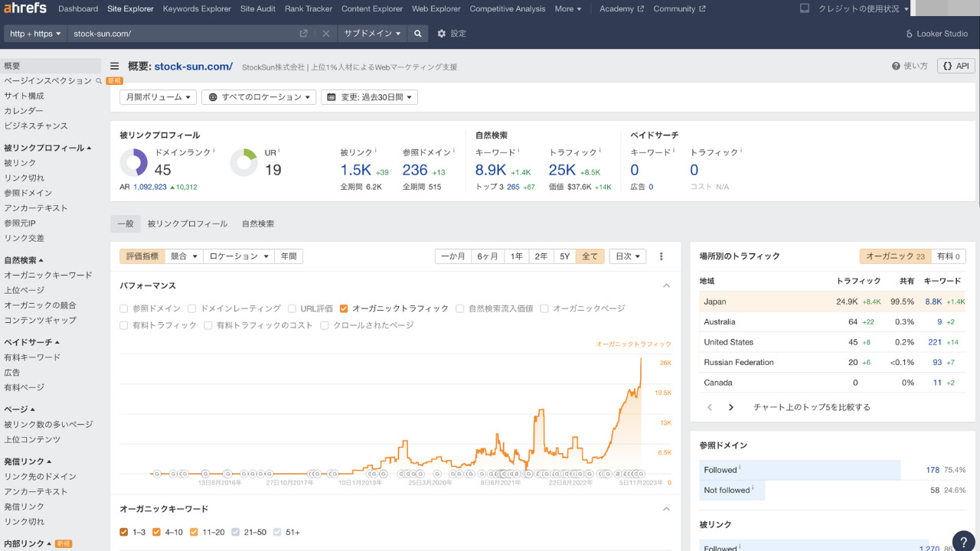Clear the URL field with X icon
Image resolution: width=980 pixels, height=551 pixels.
325,34
